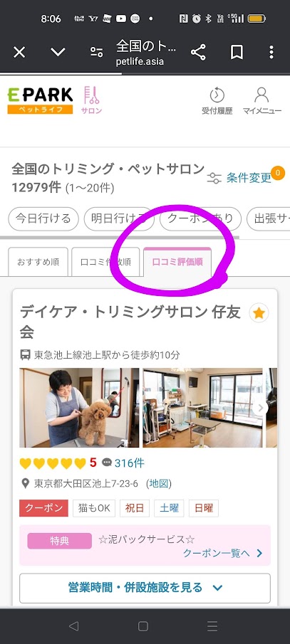Open the groomer with poodle photo
Image resolution: width=290 pixels, height=644 pixels.
[79, 408]
